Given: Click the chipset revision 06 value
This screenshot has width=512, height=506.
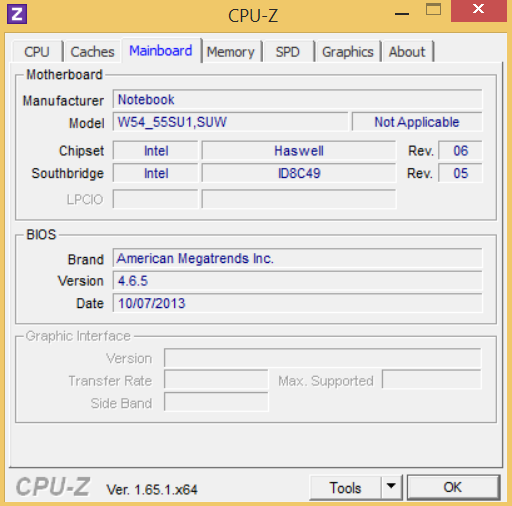Looking at the screenshot, I should click(x=460, y=151).
